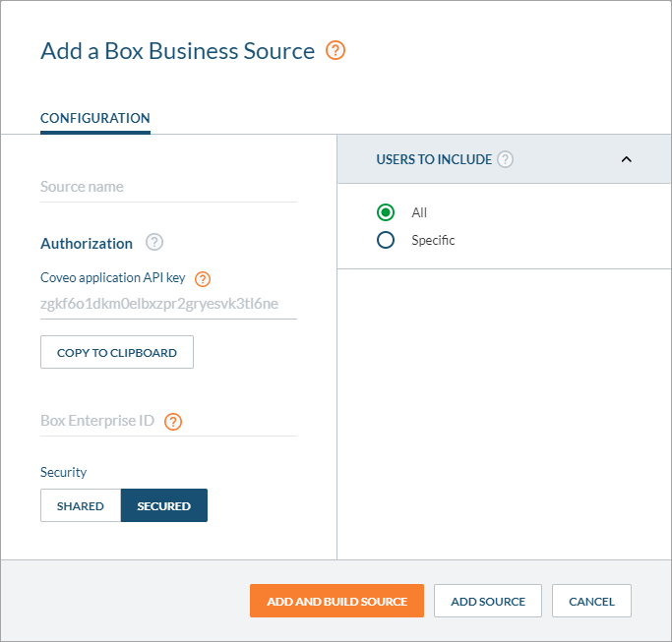Click the Authorization heading

(87, 243)
